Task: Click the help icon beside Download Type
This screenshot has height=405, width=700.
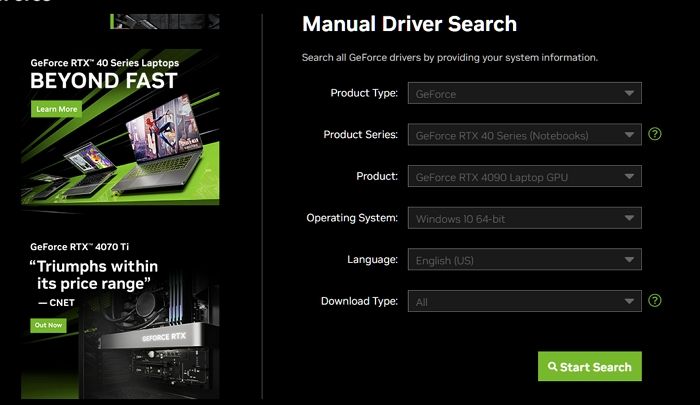Action: pyautogui.click(x=654, y=301)
